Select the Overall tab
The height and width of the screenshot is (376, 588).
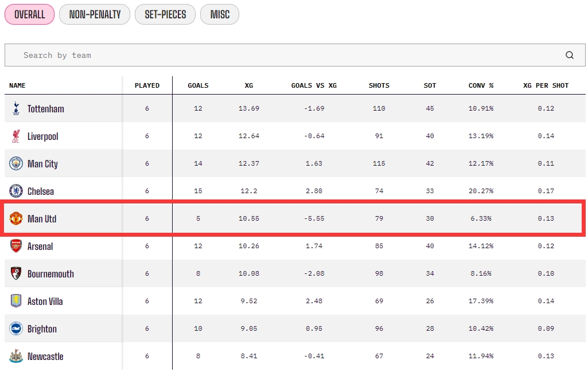30,14
